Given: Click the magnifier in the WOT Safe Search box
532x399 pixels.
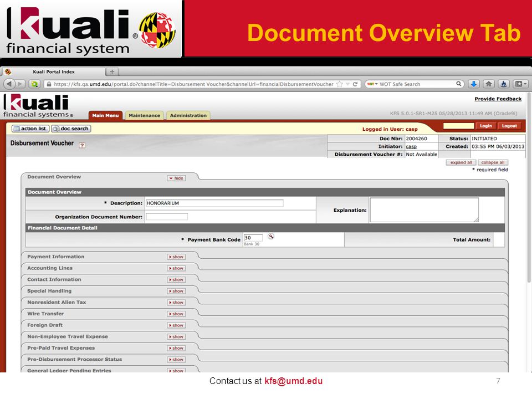Looking at the screenshot, I should 458,84.
